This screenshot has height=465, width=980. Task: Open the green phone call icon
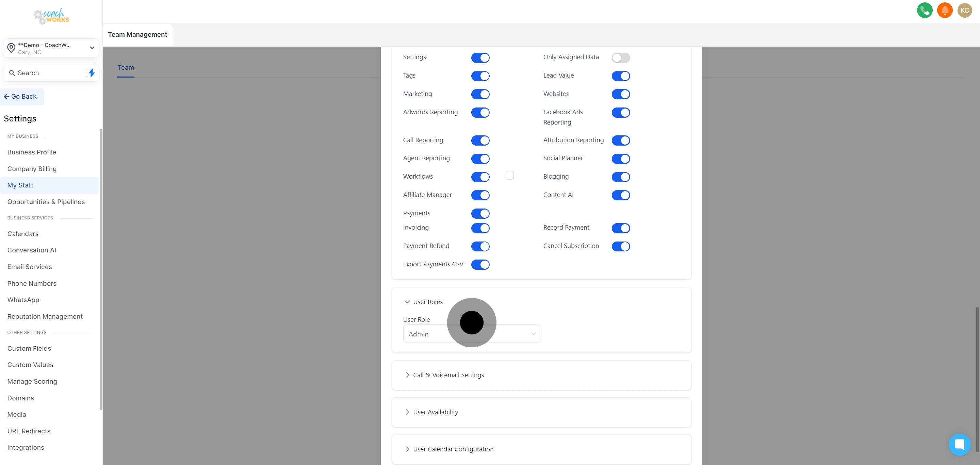coord(925,10)
